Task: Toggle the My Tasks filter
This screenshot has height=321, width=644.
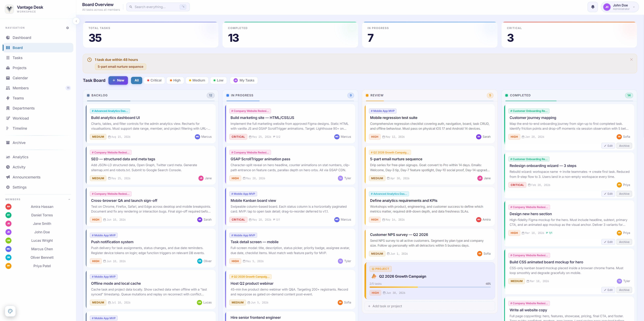Action: tap(244, 80)
